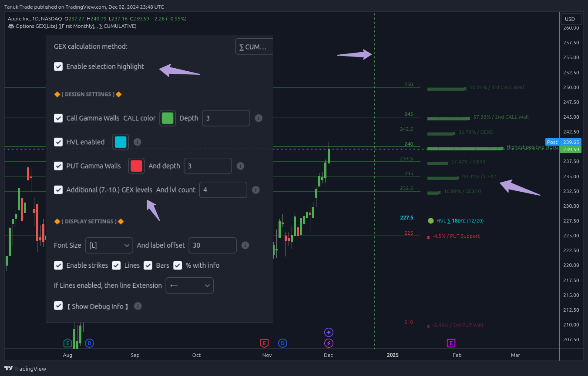588x376 pixels.
Task: Click the green earnings E marker in August
Action: pyautogui.click(x=67, y=343)
